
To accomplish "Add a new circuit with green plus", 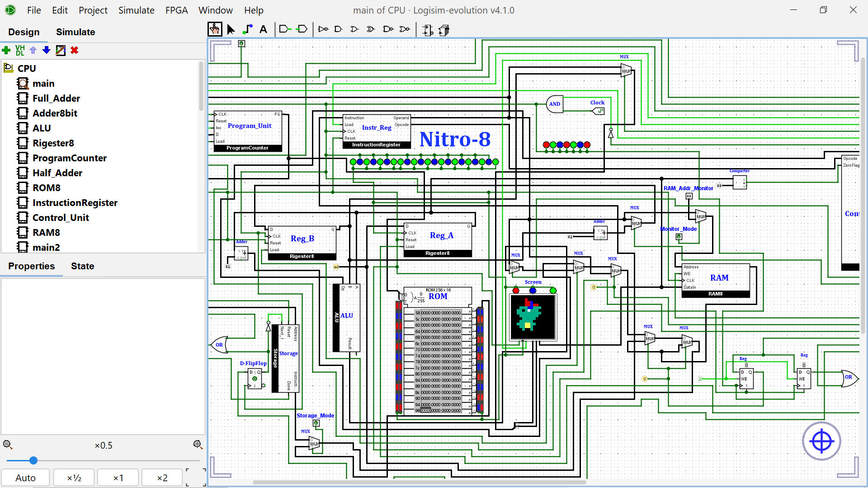I will 6,50.
